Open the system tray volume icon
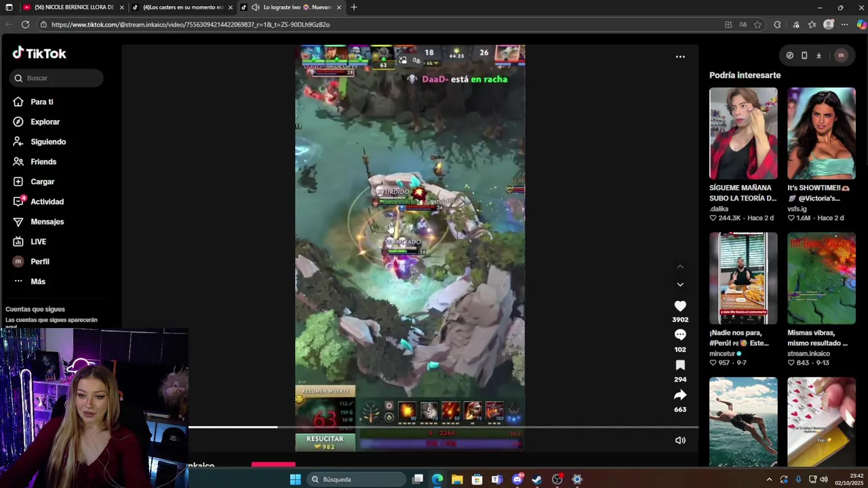868x488 pixels. [x=824, y=479]
